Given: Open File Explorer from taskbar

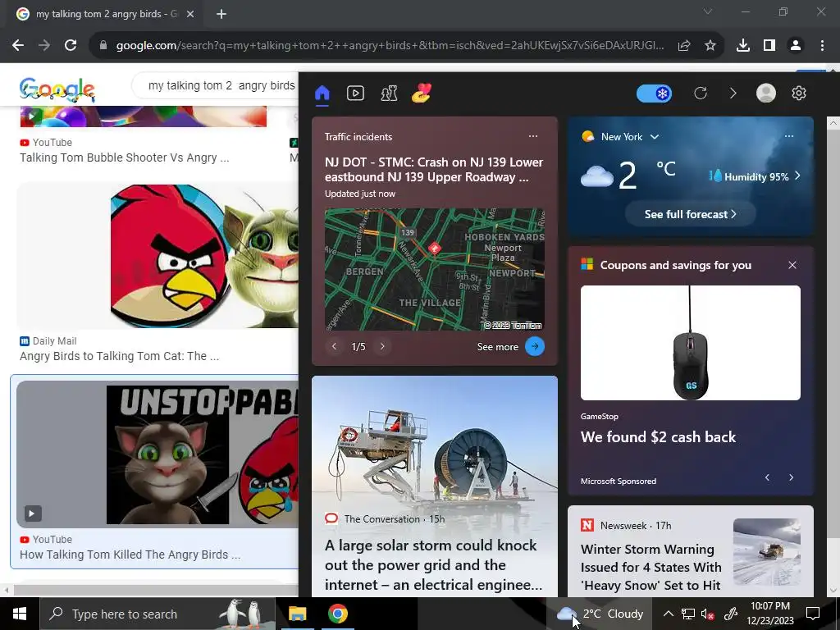Looking at the screenshot, I should 297,614.
